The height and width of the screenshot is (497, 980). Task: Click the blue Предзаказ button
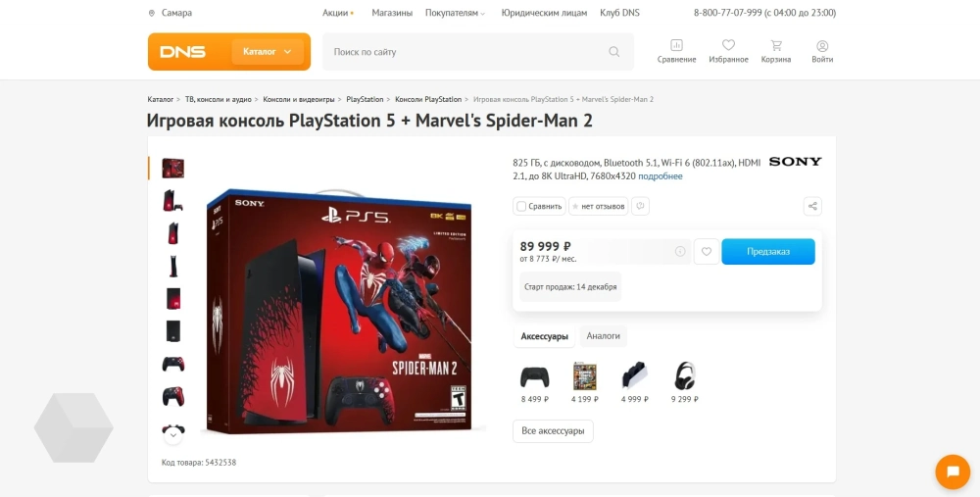click(768, 251)
